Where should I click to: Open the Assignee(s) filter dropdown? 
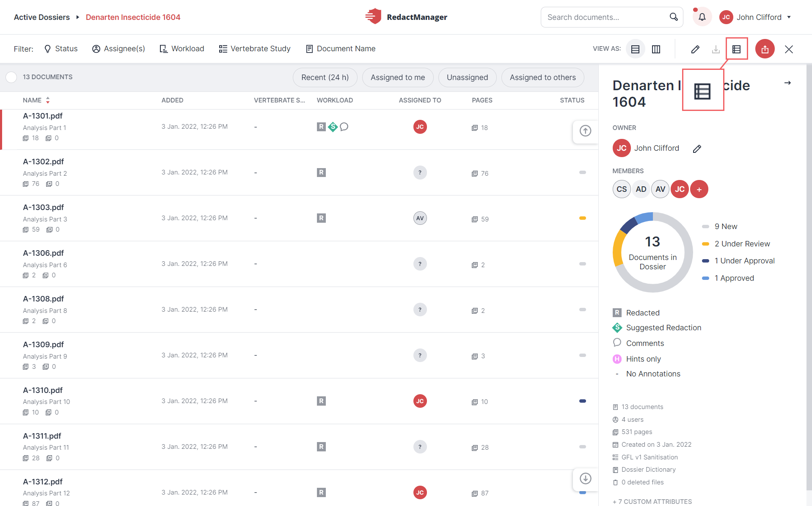[x=118, y=49]
